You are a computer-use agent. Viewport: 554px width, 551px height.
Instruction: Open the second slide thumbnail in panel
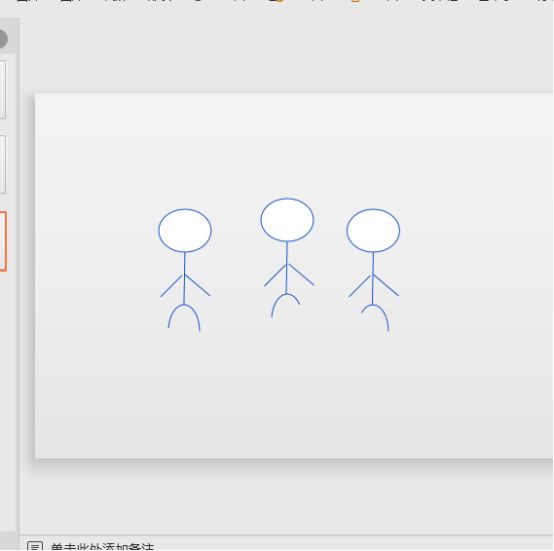click(x=3, y=165)
